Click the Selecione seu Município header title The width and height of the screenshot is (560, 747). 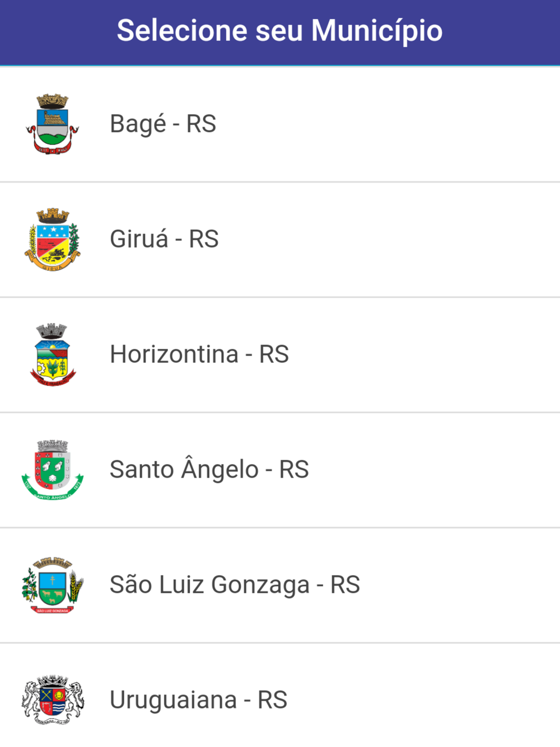pyautogui.click(x=279, y=31)
